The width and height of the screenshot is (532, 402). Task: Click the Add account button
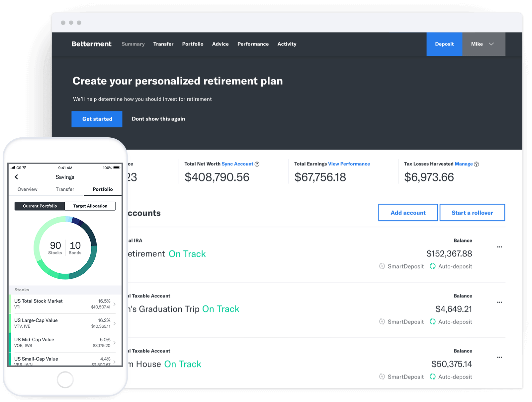pyautogui.click(x=408, y=213)
